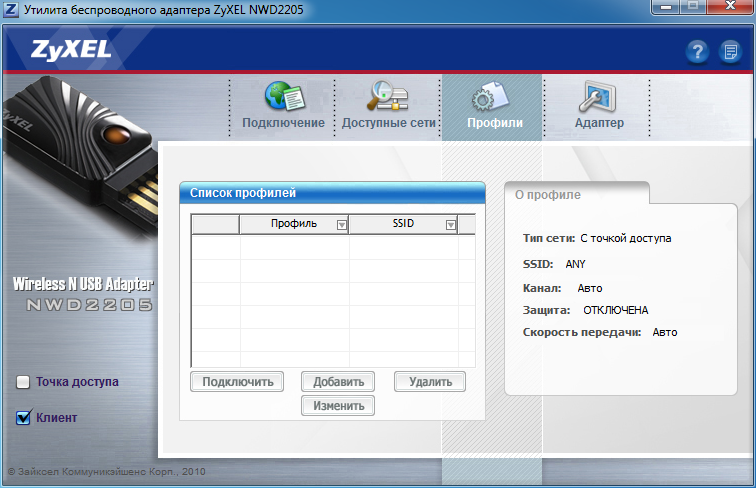Screen dimensions: 756x488
Task: Click the Клиент label text
Action: coord(56,418)
